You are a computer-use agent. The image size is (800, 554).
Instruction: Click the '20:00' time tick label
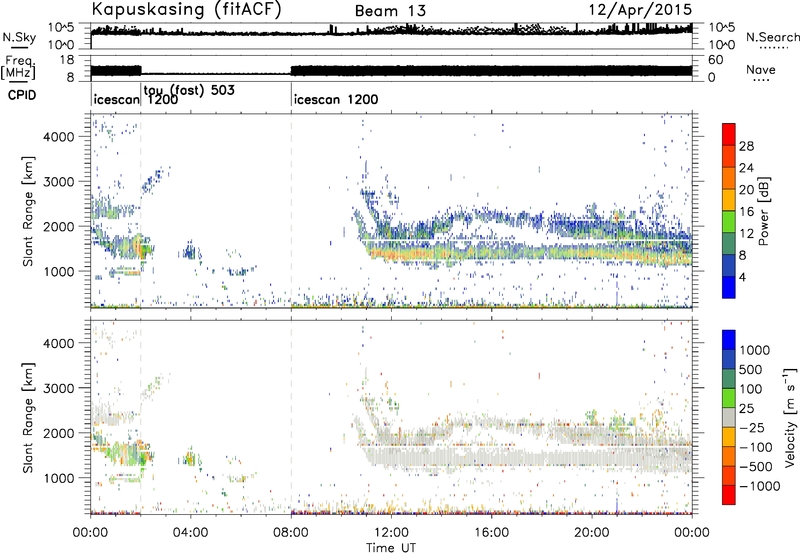[x=591, y=533]
